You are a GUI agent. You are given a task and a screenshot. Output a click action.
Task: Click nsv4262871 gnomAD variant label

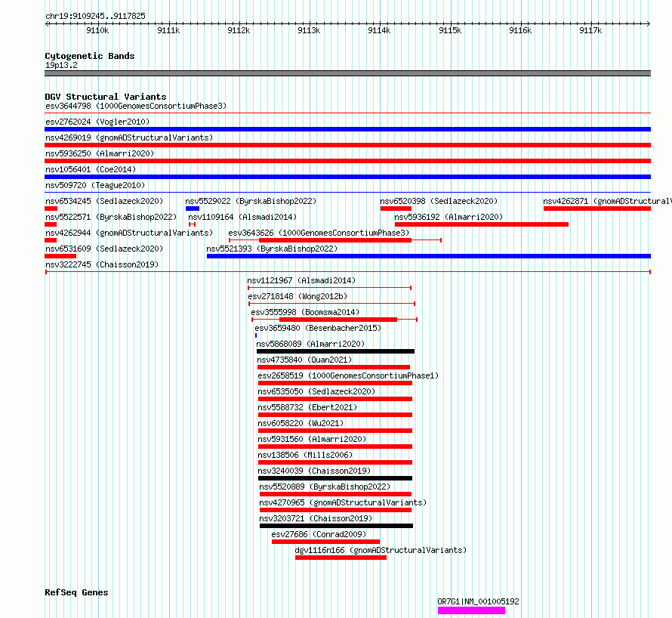point(607,201)
